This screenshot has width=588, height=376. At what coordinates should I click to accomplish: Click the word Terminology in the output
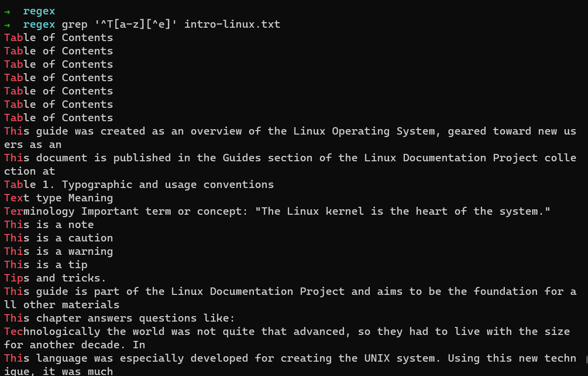39,211
